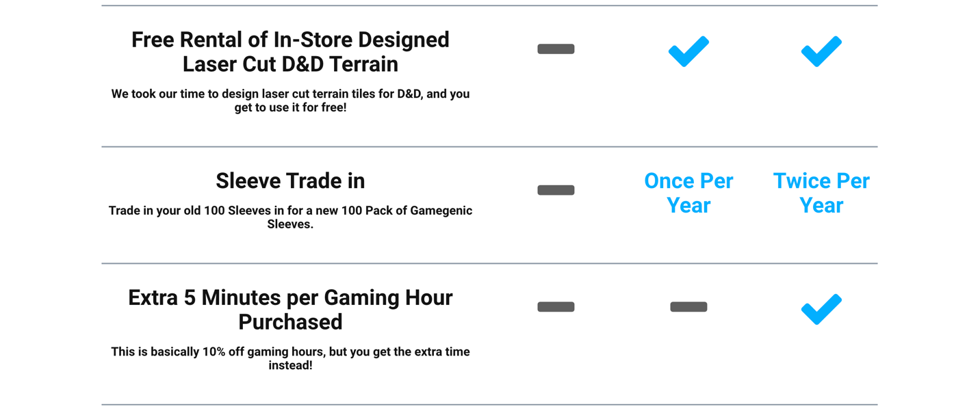The image size is (980, 415).
Task: Click the laser cut terrain tiles description
Action: point(290,101)
